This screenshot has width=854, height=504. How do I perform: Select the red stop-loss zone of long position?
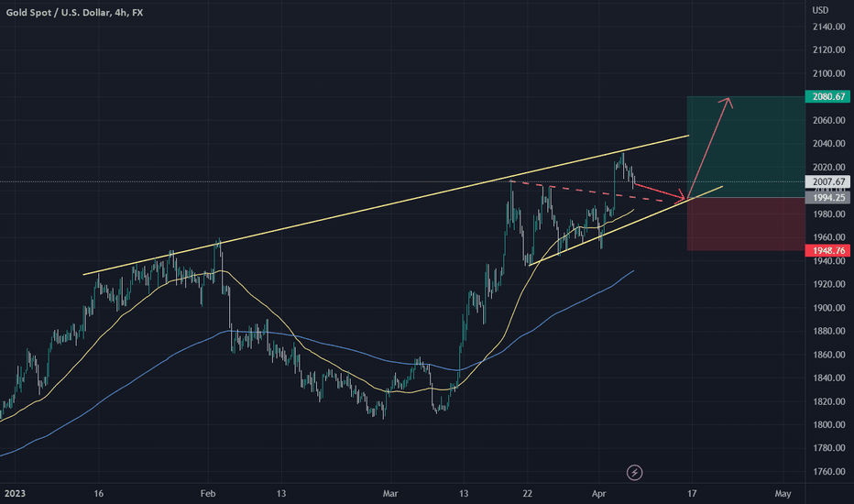click(746, 225)
